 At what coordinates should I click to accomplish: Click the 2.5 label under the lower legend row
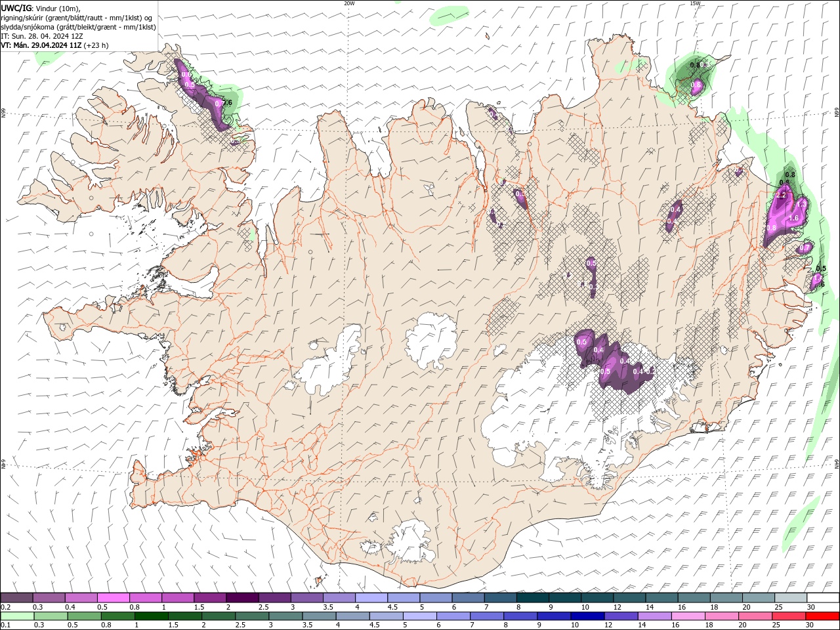coord(240,625)
